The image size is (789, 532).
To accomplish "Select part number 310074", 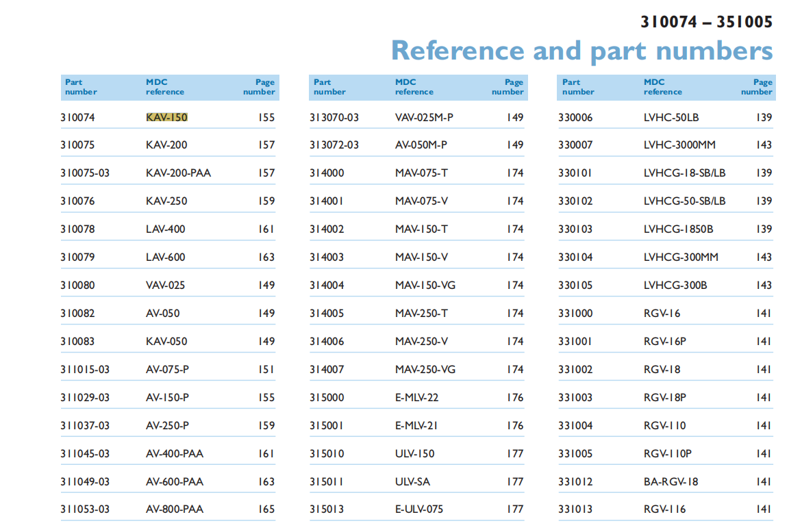I will 77,117.
